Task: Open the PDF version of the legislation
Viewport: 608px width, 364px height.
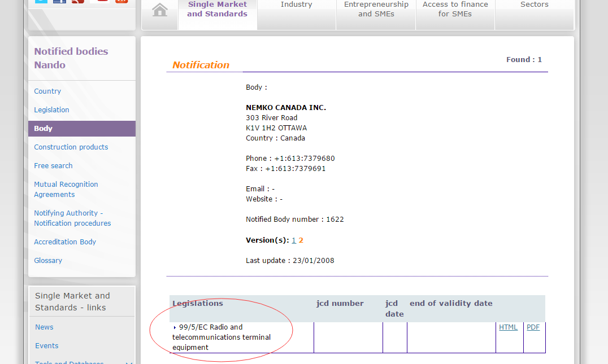Action: [x=533, y=327]
